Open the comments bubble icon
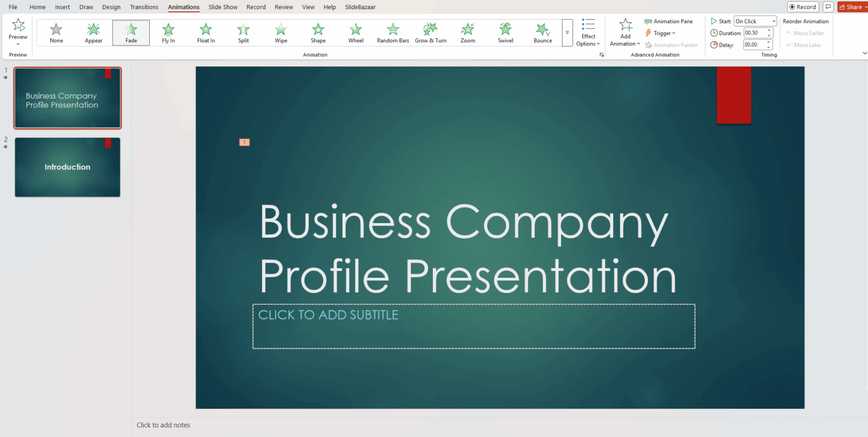The height and width of the screenshot is (437, 868). [x=828, y=7]
